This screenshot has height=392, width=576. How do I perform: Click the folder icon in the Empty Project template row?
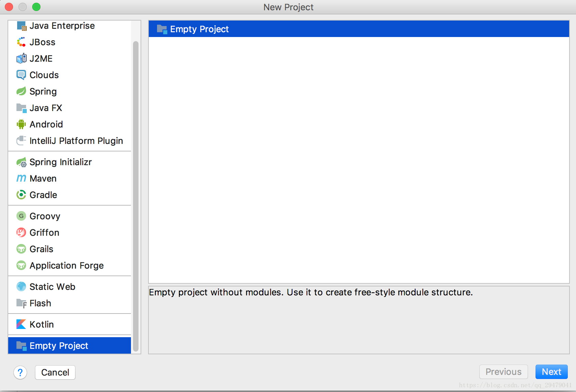[x=162, y=29]
